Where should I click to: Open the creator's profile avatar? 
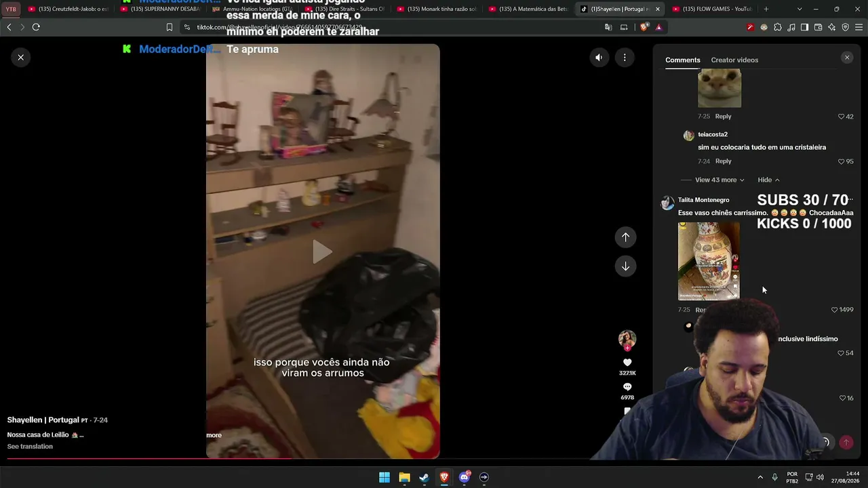(627, 339)
